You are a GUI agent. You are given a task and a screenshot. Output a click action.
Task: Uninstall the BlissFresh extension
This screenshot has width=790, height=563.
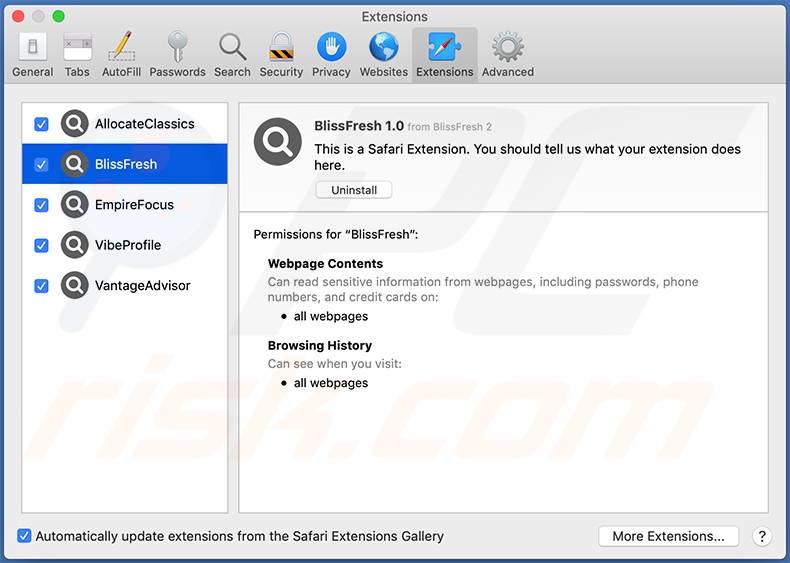tap(354, 190)
